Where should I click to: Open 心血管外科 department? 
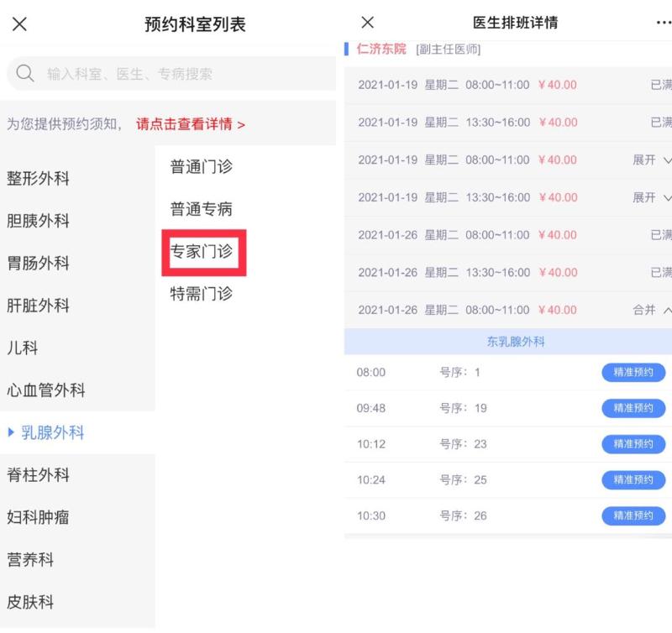click(x=46, y=390)
